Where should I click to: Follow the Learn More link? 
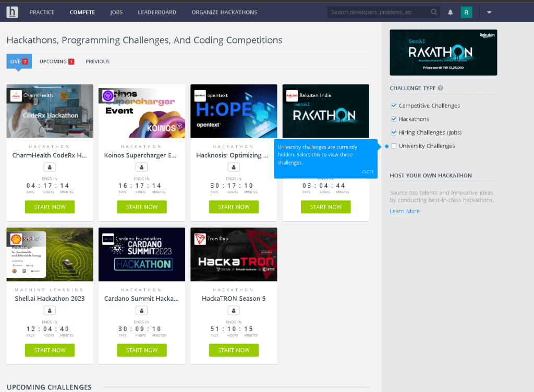pos(405,211)
